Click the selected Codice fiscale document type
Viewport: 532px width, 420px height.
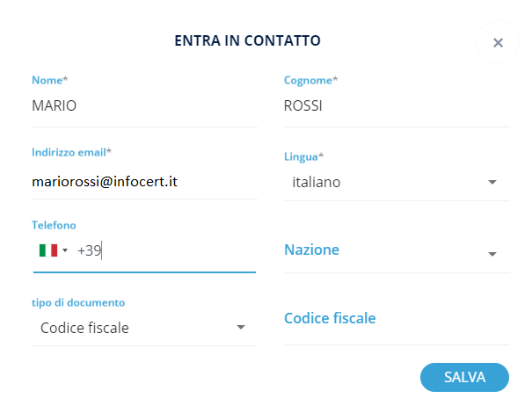coord(85,328)
